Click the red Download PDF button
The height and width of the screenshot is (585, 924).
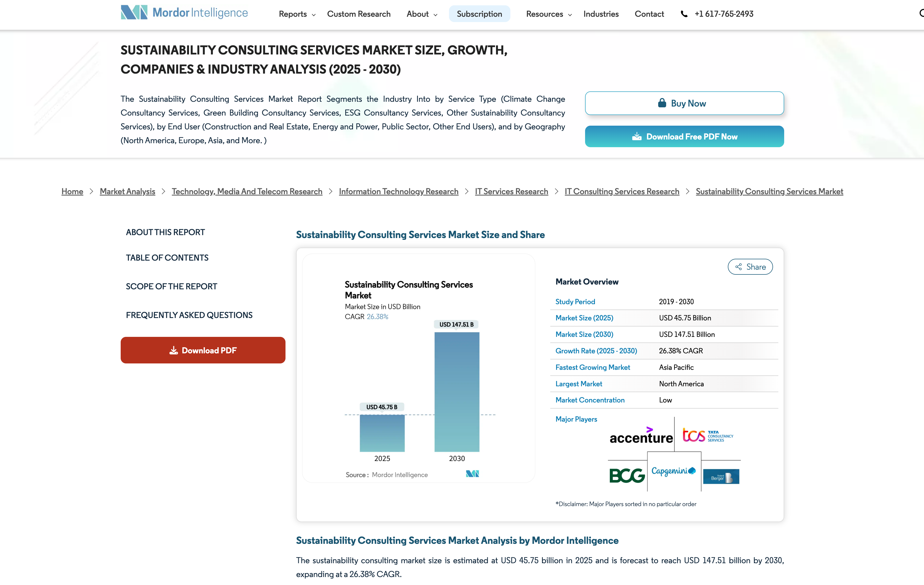pos(203,350)
